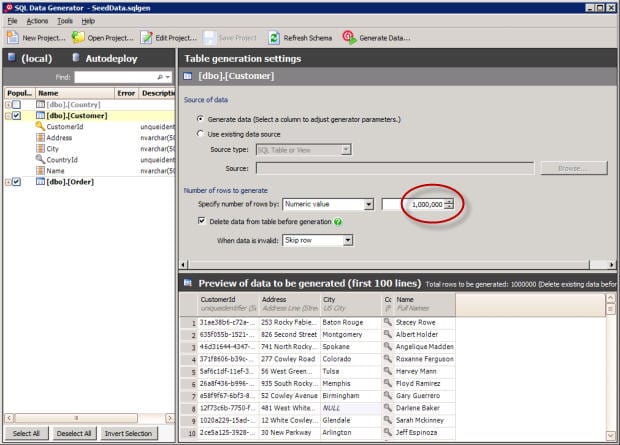Click the Name column icon in tree
The width and height of the screenshot is (620, 445).
pyautogui.click(x=40, y=170)
